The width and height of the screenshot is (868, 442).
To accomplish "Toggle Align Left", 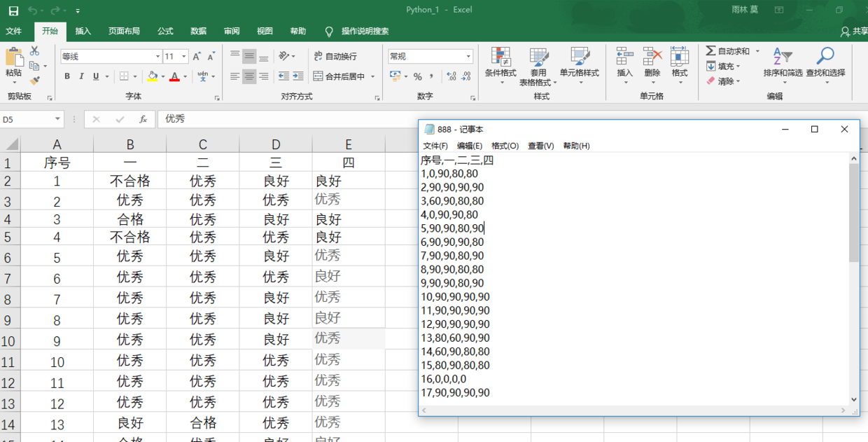I will (x=235, y=76).
